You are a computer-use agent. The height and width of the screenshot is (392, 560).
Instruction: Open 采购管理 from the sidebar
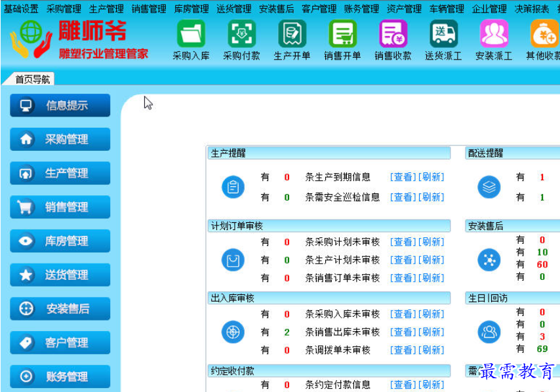point(60,140)
